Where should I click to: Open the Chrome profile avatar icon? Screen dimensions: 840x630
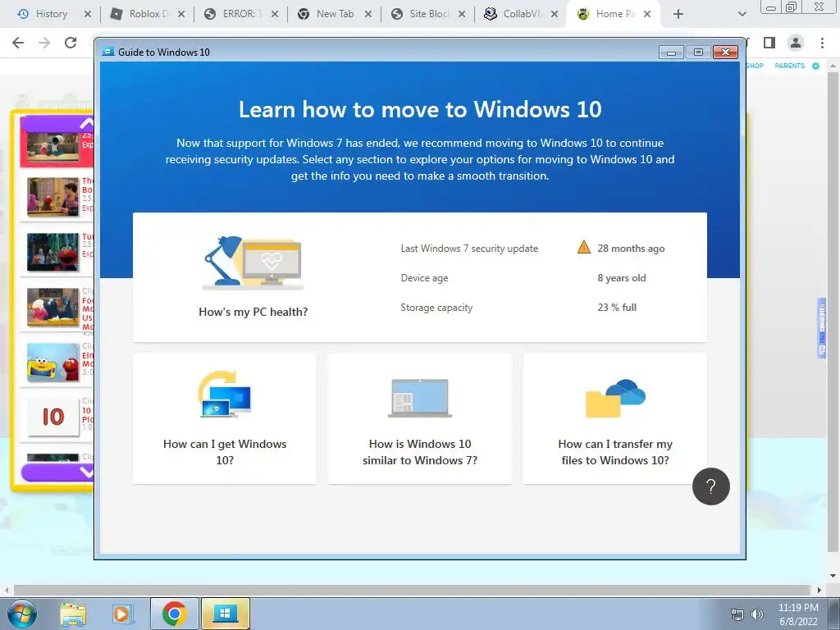(796, 43)
